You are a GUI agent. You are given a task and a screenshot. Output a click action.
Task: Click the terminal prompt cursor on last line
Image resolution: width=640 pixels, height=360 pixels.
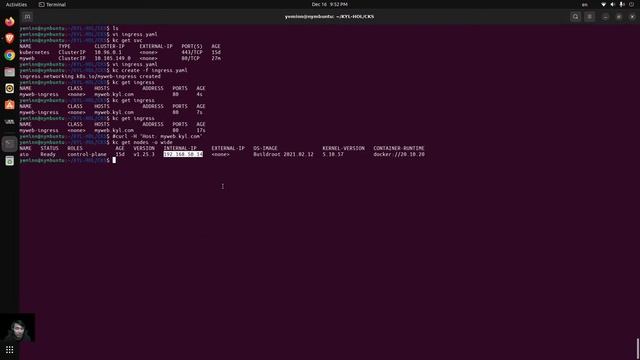(114, 160)
